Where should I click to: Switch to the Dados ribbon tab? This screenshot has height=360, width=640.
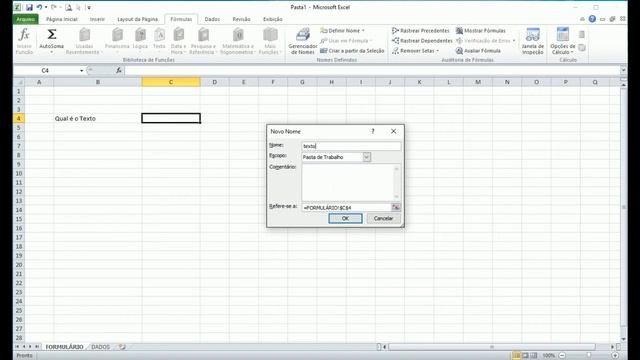[x=212, y=19]
